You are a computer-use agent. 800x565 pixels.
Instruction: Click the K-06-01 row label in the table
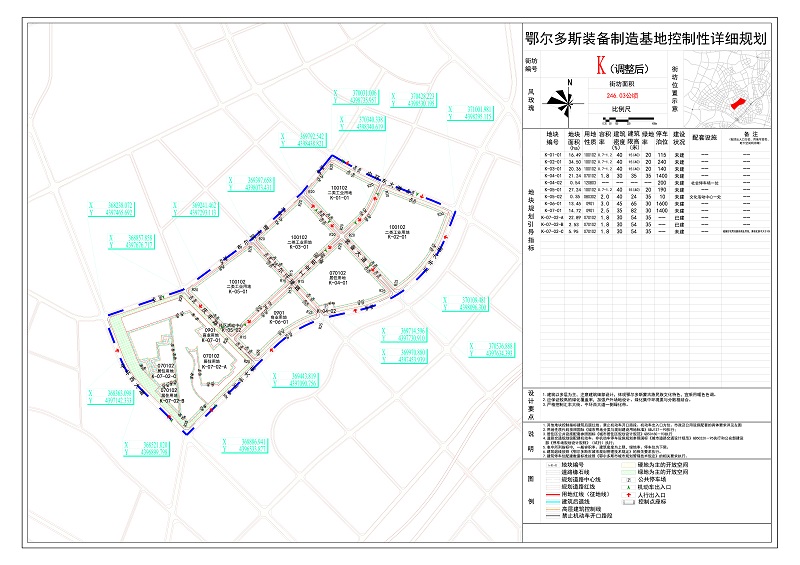553,204
